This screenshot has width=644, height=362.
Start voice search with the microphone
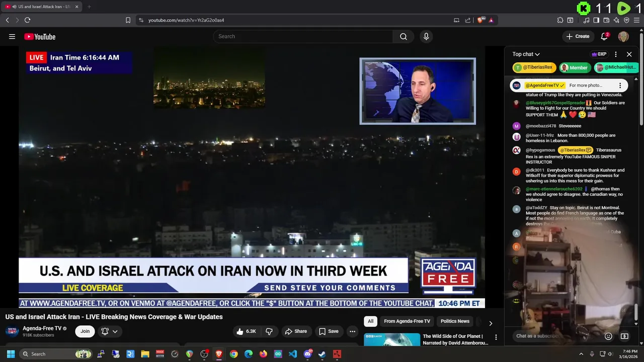pyautogui.click(x=426, y=36)
